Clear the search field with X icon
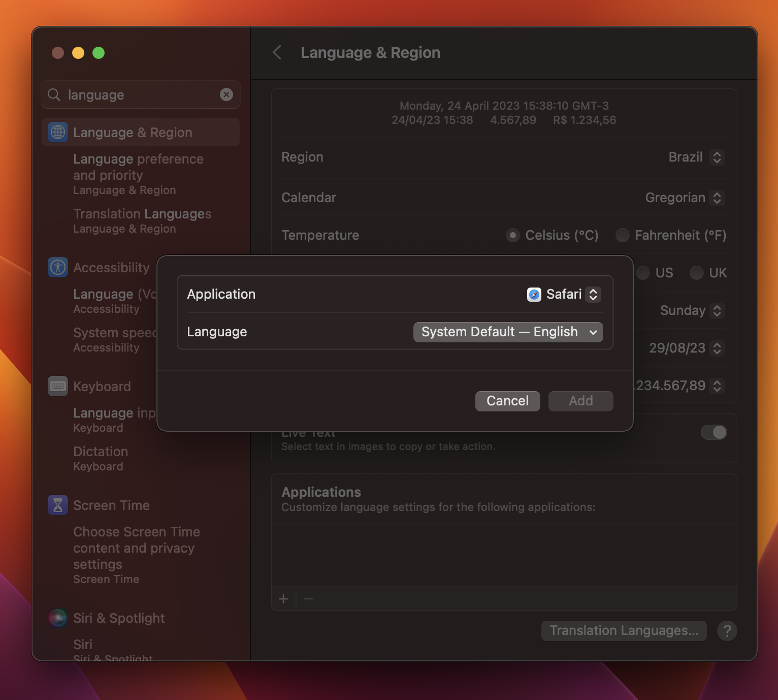 [226, 94]
